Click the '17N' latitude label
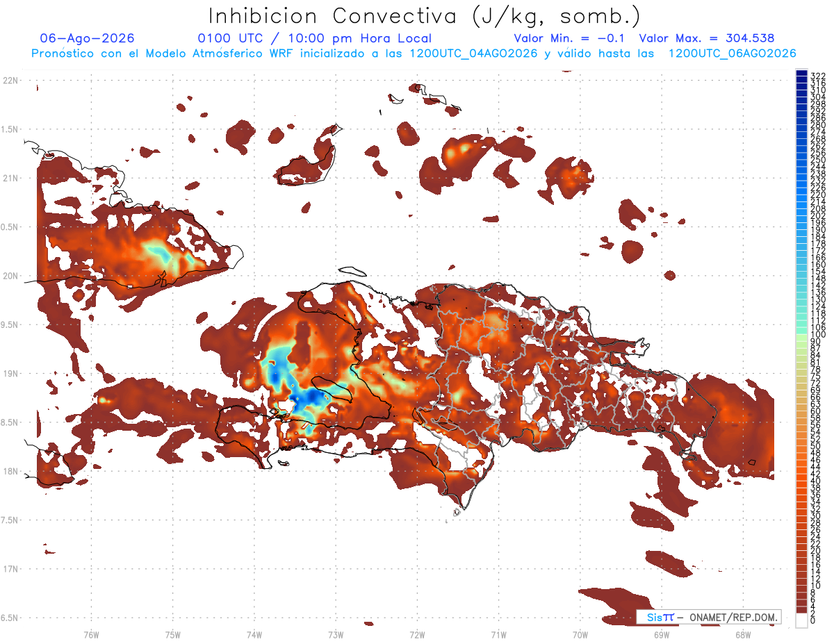Screen dimensions: 834x644 pyautogui.click(x=12, y=570)
